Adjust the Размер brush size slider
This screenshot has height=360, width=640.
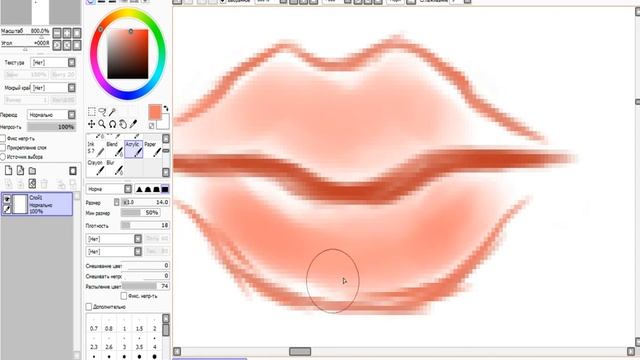pos(145,202)
